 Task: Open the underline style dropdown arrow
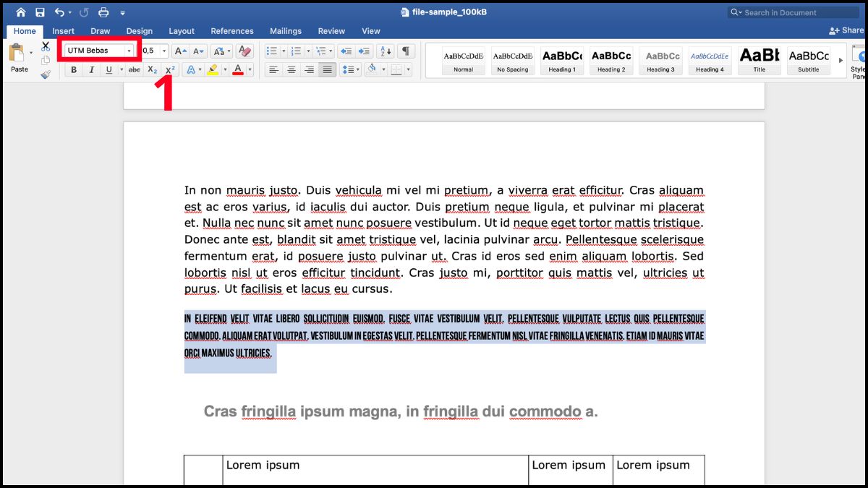click(x=120, y=70)
